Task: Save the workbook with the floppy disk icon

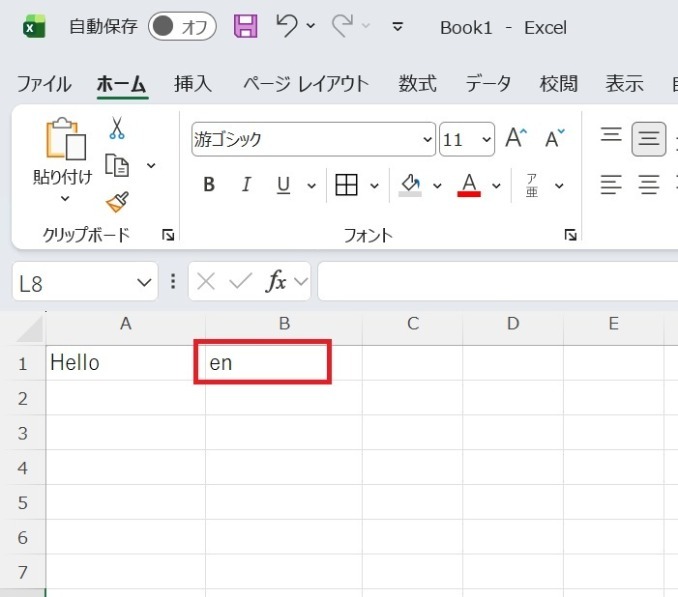Action: [x=246, y=26]
